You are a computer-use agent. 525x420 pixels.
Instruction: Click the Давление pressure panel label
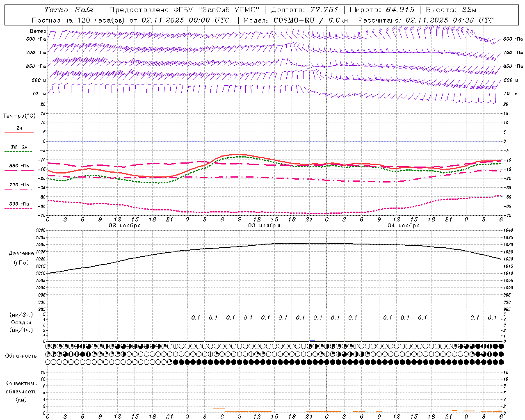point(21,253)
